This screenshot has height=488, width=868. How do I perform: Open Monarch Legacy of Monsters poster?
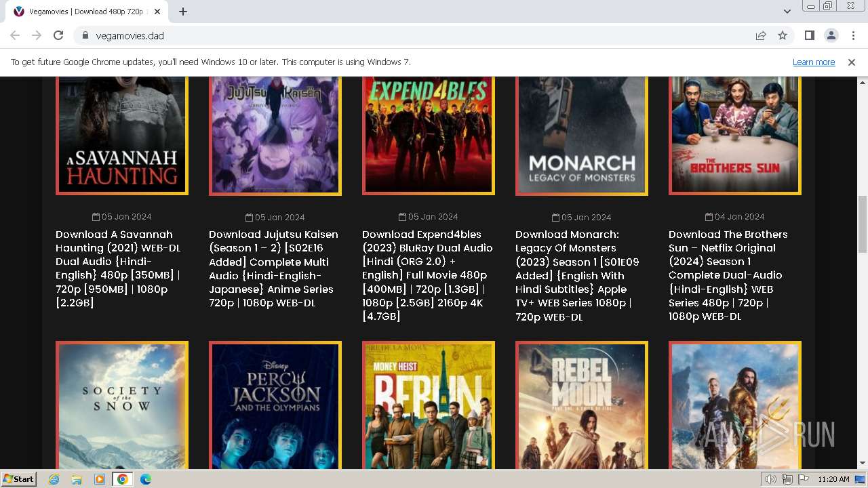[x=582, y=136]
